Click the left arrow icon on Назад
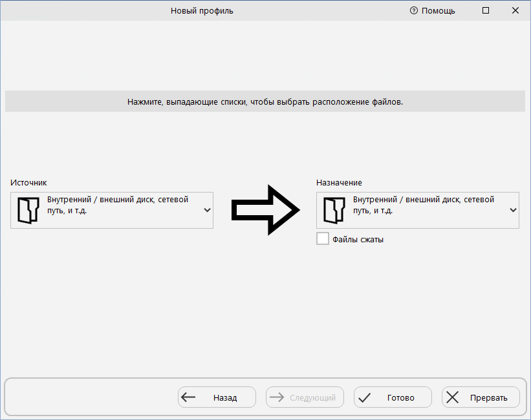Viewport: 531px width, 420px height. point(189,397)
